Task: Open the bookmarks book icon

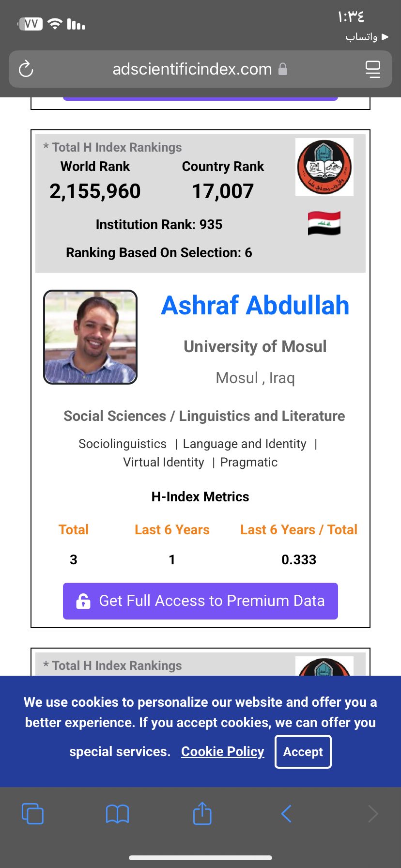Action: (x=117, y=814)
